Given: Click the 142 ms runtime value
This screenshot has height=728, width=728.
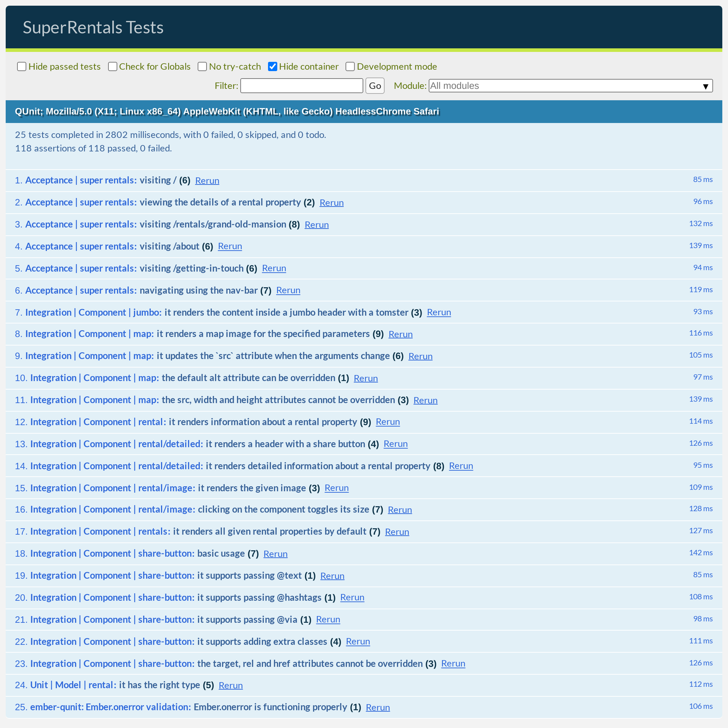Looking at the screenshot, I should (701, 553).
